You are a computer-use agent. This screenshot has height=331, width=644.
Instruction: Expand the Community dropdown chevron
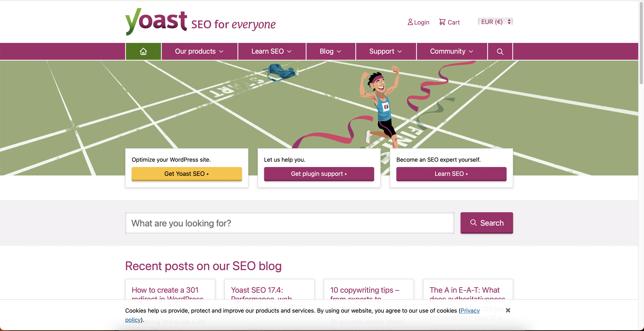[x=471, y=52]
